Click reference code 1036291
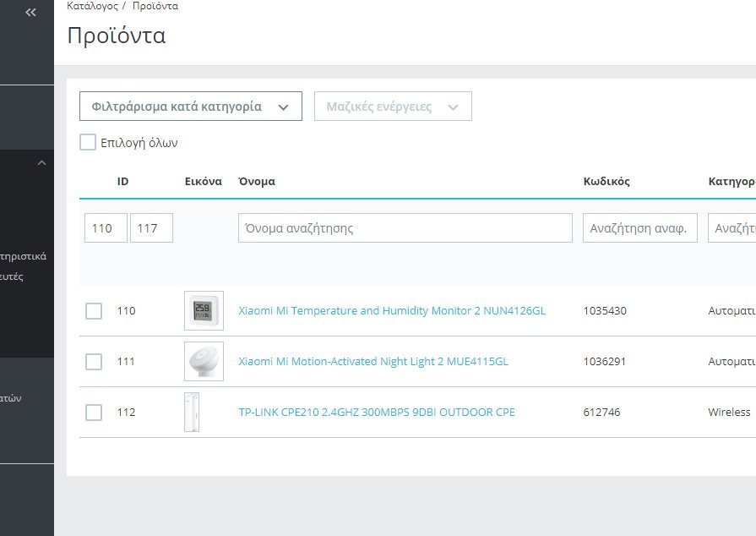Image resolution: width=756 pixels, height=536 pixels. pyautogui.click(x=605, y=361)
